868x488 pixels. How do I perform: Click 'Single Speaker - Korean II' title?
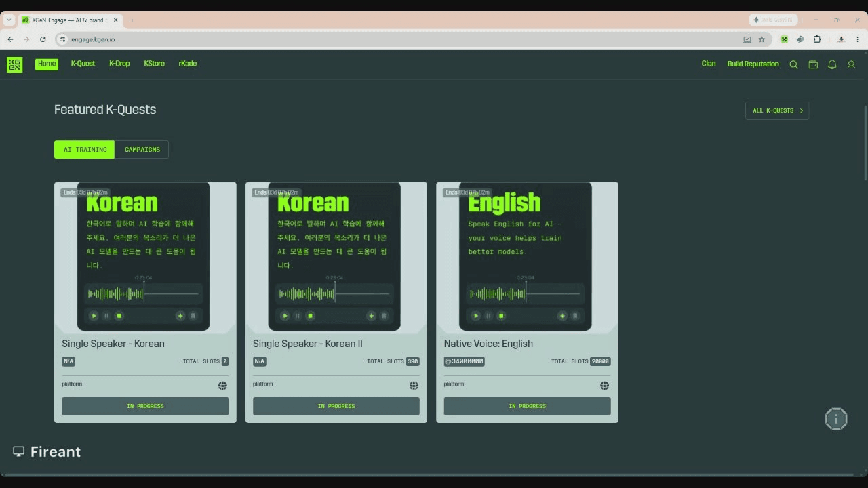pos(308,344)
